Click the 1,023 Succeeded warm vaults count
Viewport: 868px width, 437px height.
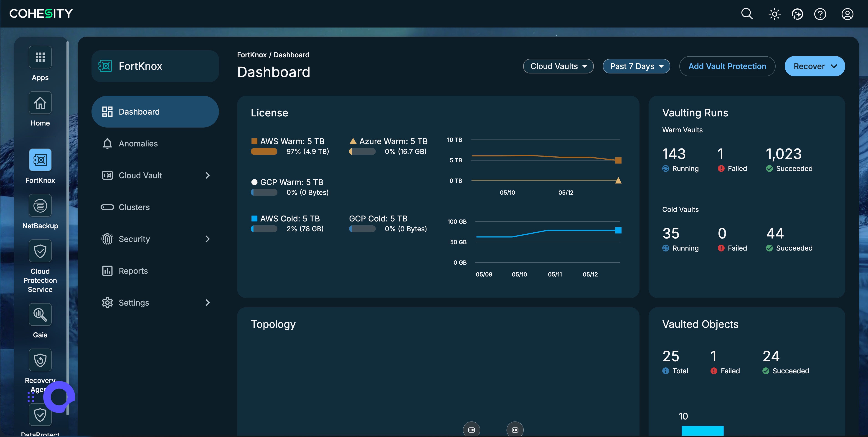click(x=783, y=154)
